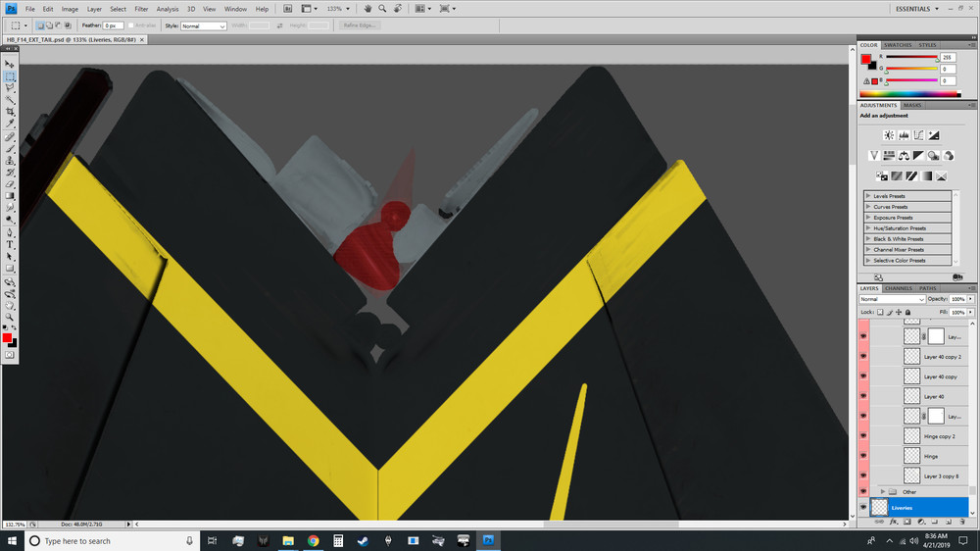Expand the Levels Presets list
Image resolution: width=980 pixels, height=551 pixels.
pyautogui.click(x=868, y=196)
